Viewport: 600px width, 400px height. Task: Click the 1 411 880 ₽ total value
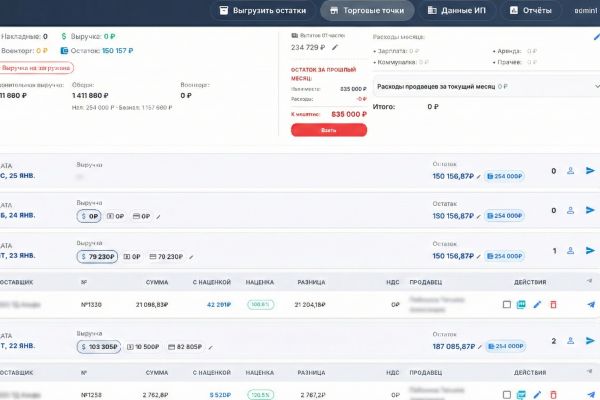(90, 95)
